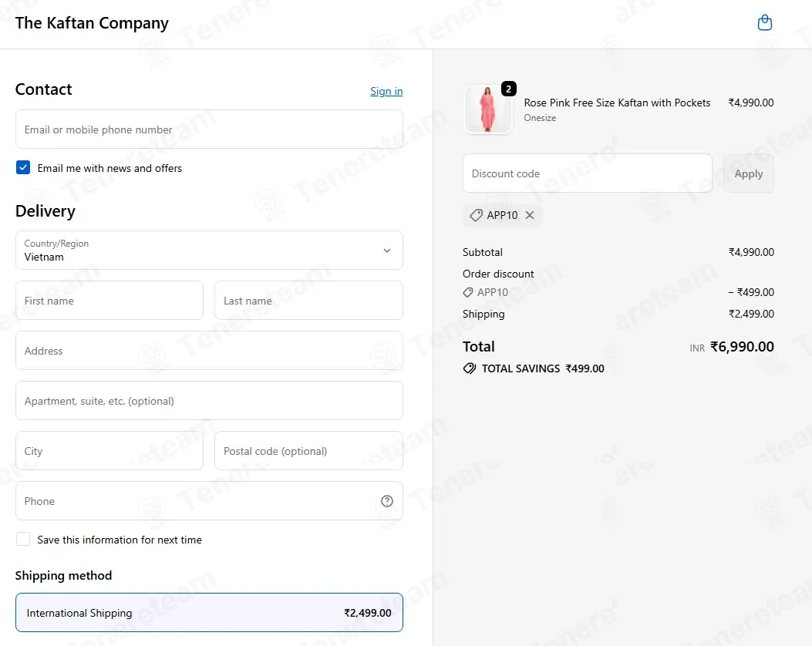The width and height of the screenshot is (812, 646).
Task: Open the shopping bag cart icon
Action: click(x=764, y=23)
